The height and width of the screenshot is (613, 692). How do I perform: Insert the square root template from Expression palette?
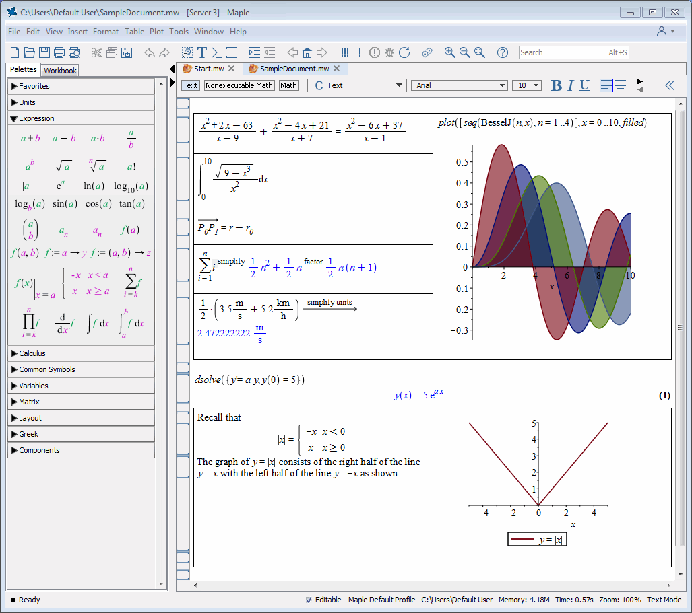pyautogui.click(x=63, y=166)
